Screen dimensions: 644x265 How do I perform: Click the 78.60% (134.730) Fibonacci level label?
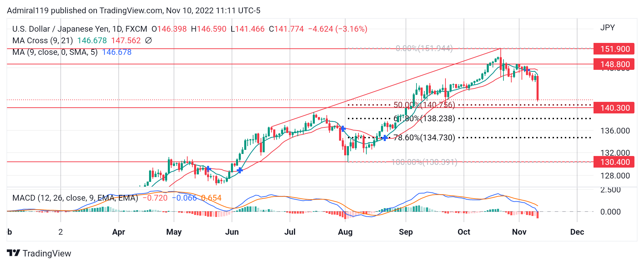point(424,138)
